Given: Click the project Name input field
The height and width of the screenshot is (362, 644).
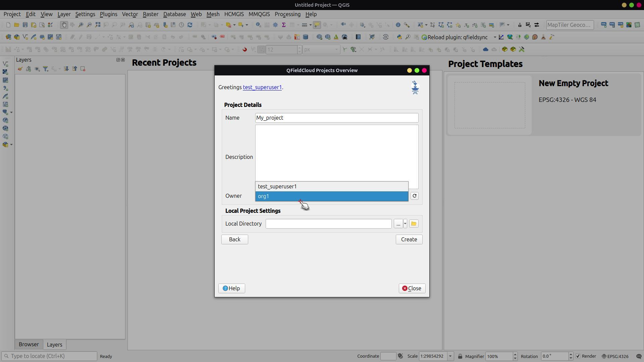Looking at the screenshot, I should pos(336,118).
